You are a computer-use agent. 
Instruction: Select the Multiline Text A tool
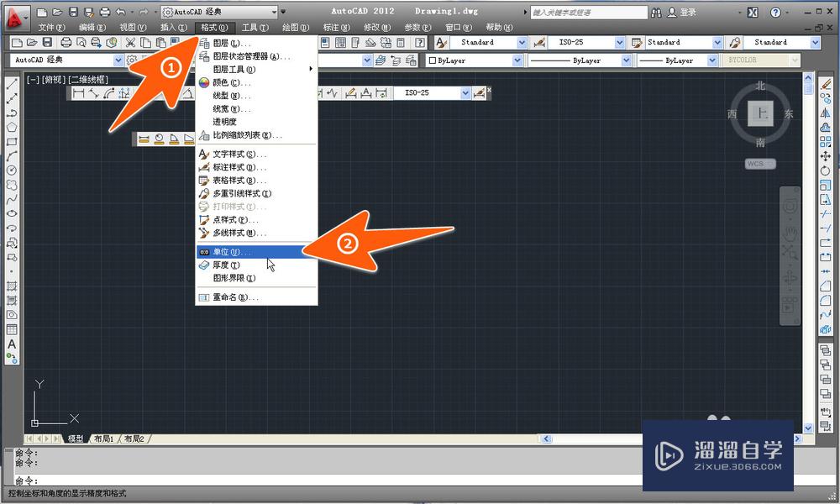tap(12, 344)
